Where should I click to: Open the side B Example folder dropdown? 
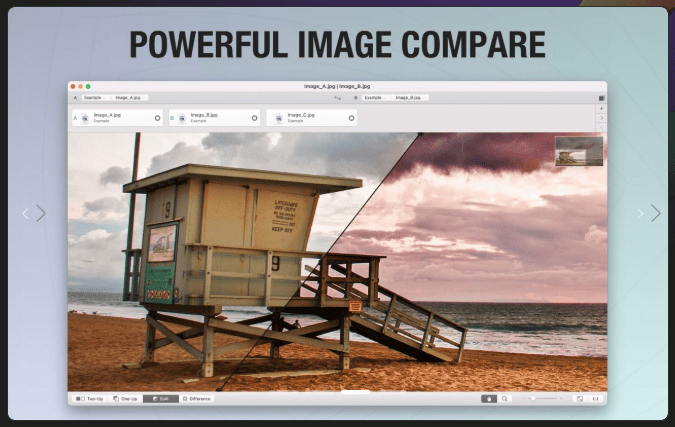(375, 98)
